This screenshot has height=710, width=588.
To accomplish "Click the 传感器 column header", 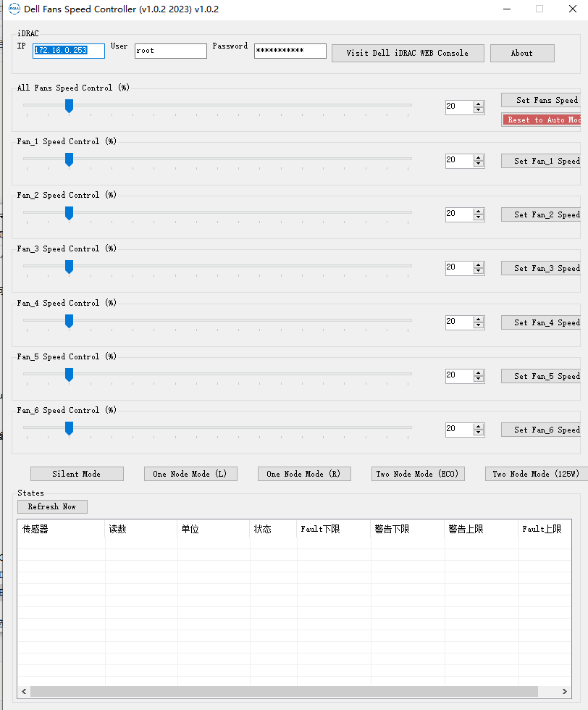I will (x=61, y=529).
